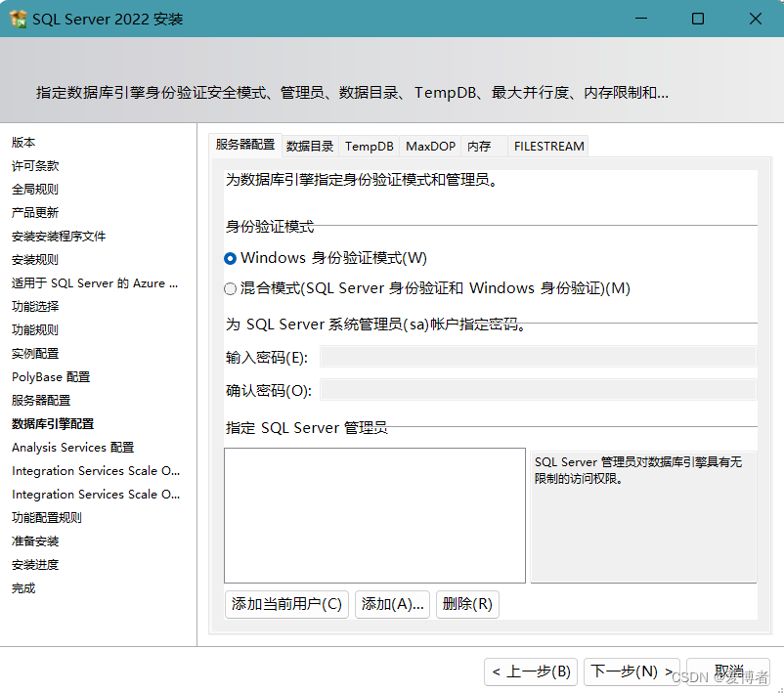Click 上一步 to go back
Image resolution: width=784 pixels, height=693 pixels.
pyautogui.click(x=530, y=671)
